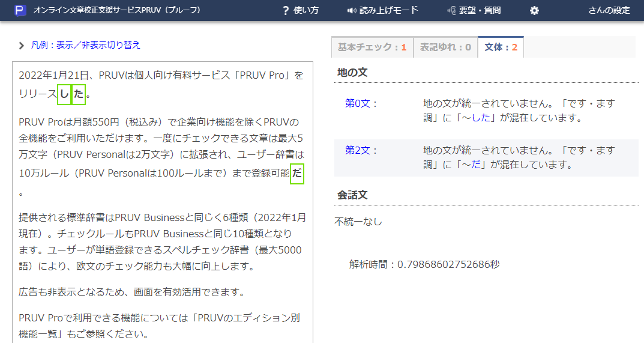Jump to 第0文 link

tap(358, 103)
